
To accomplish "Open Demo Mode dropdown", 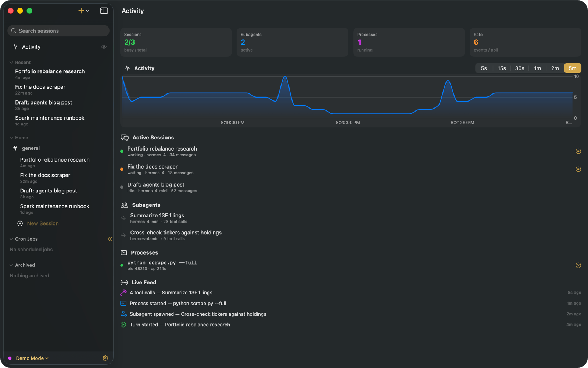I will (32, 358).
